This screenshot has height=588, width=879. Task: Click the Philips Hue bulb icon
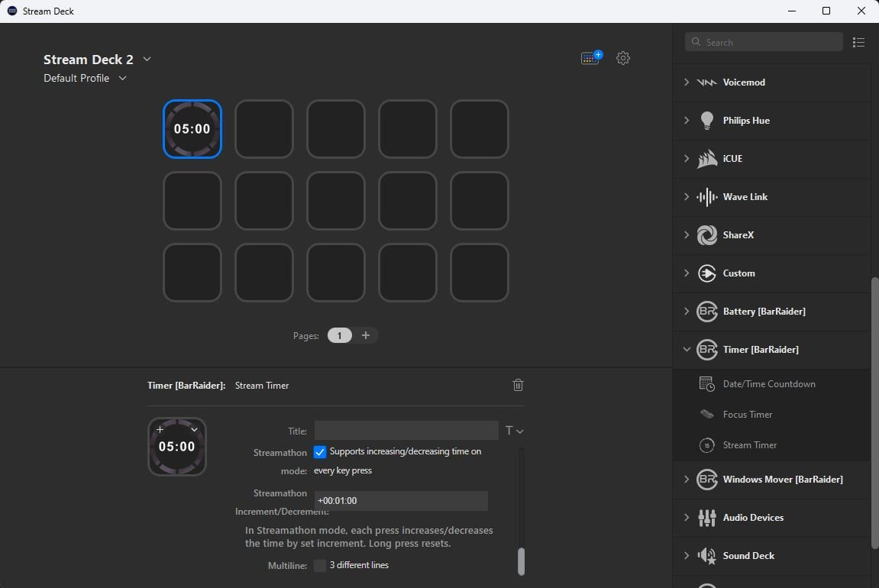(707, 121)
